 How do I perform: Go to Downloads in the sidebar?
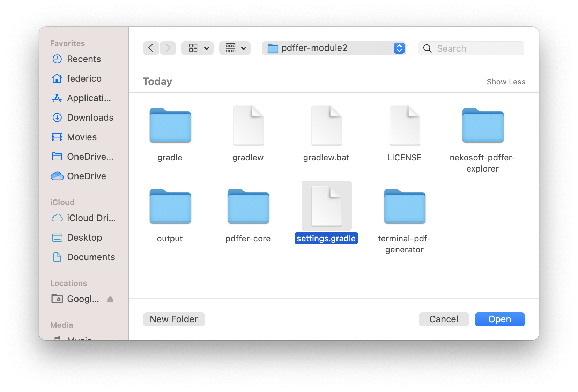tap(90, 118)
